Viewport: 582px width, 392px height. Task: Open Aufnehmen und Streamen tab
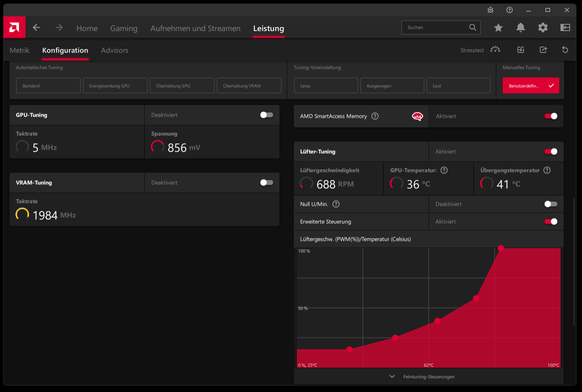coord(195,28)
